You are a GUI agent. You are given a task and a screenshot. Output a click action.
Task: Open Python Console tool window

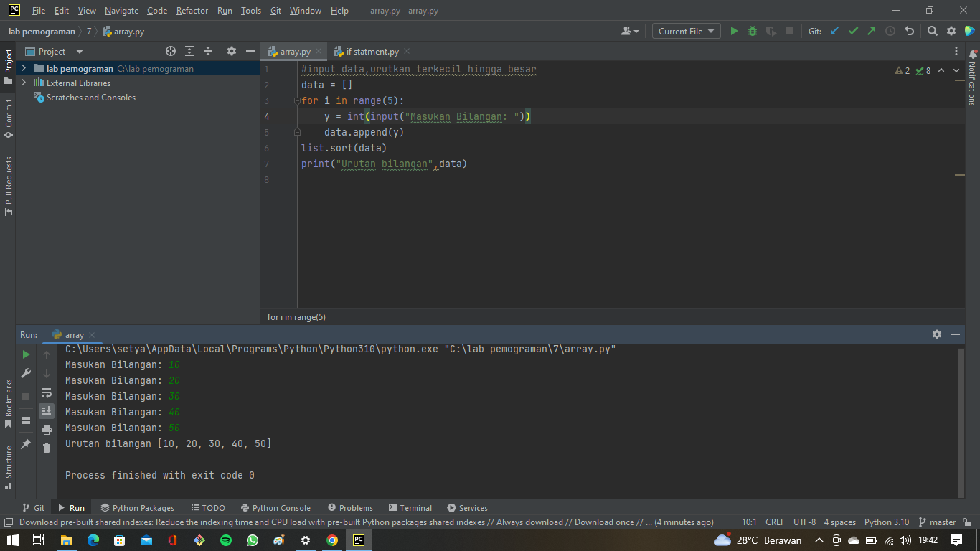pyautogui.click(x=275, y=507)
